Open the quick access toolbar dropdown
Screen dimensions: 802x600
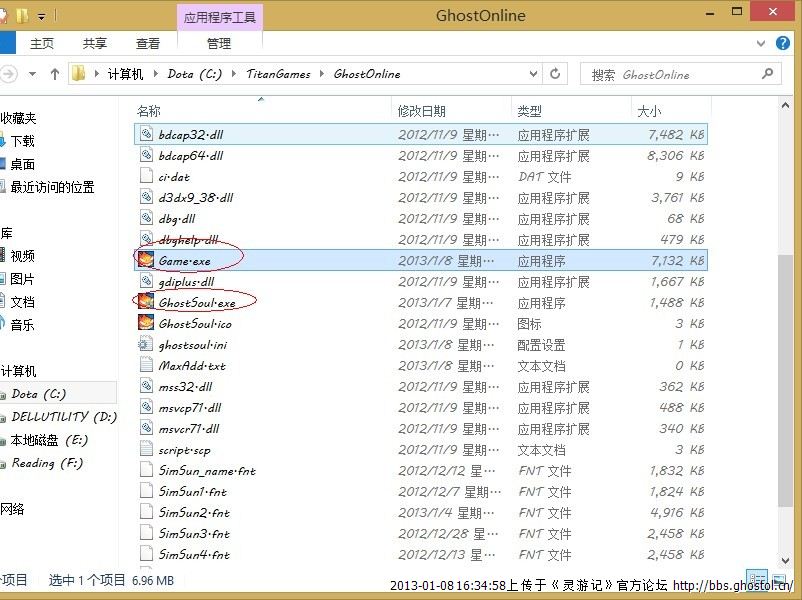coord(42,17)
